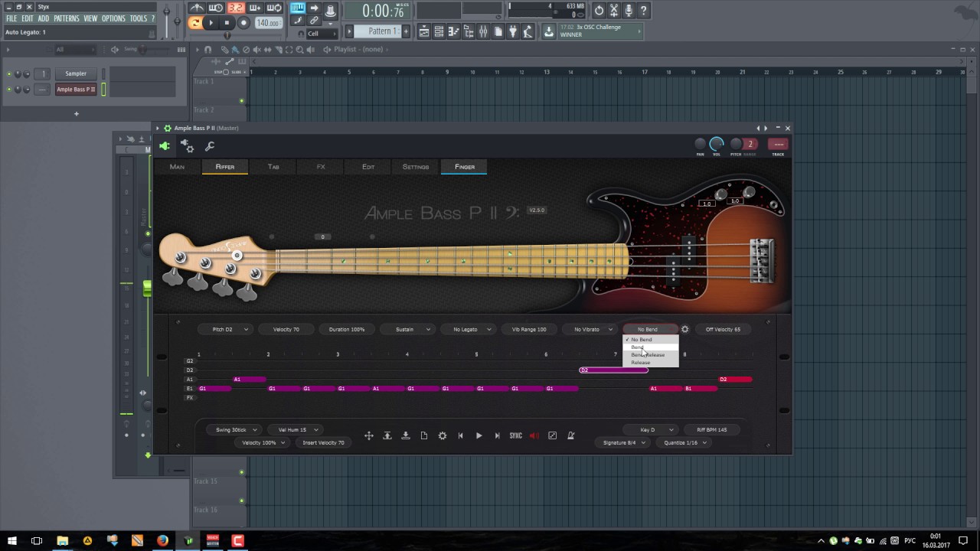Open the Signature 8/4 dropdown
Viewport: 980px width, 551px height.
622,442
